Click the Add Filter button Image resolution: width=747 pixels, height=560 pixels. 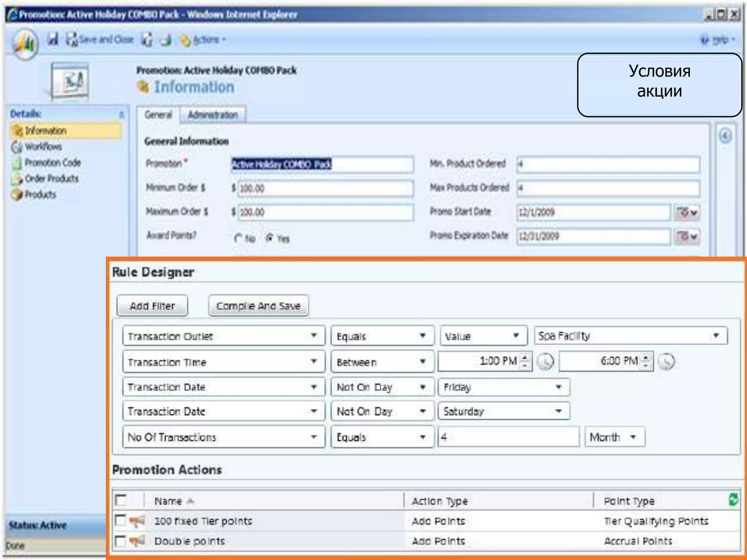(152, 306)
